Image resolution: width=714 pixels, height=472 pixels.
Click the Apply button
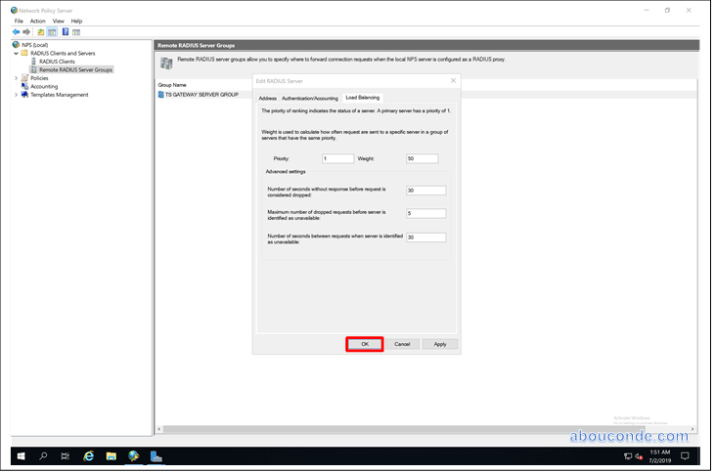click(x=440, y=344)
